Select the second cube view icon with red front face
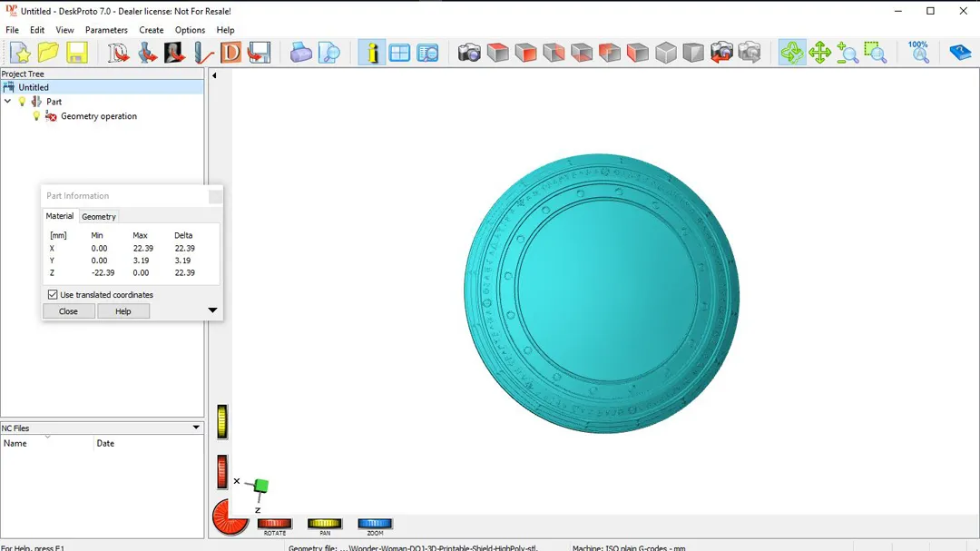 tap(525, 53)
